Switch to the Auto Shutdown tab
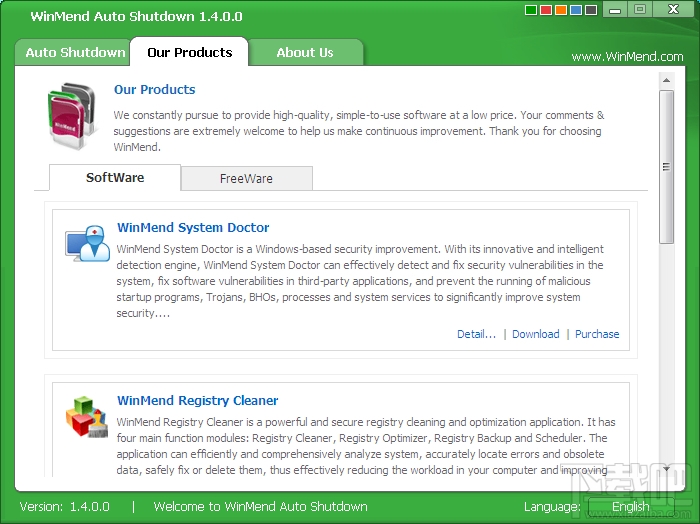The height and width of the screenshot is (524, 700). point(73,53)
